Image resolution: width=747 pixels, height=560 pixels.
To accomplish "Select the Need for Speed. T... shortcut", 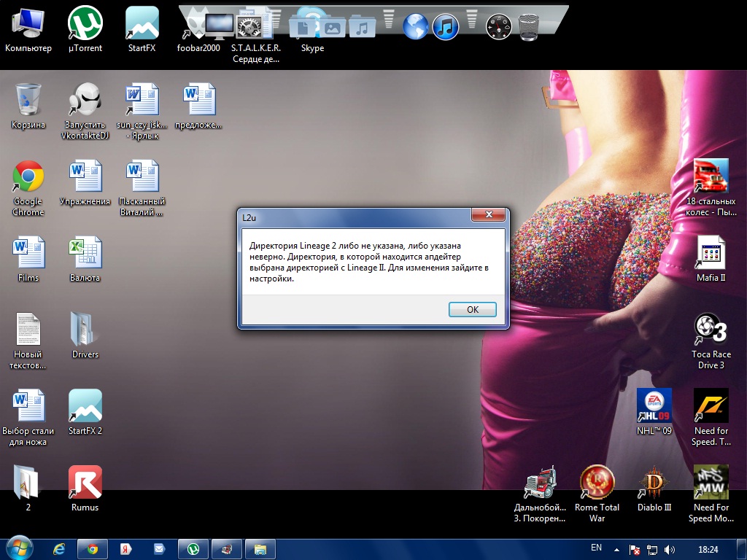I will (x=711, y=417).
